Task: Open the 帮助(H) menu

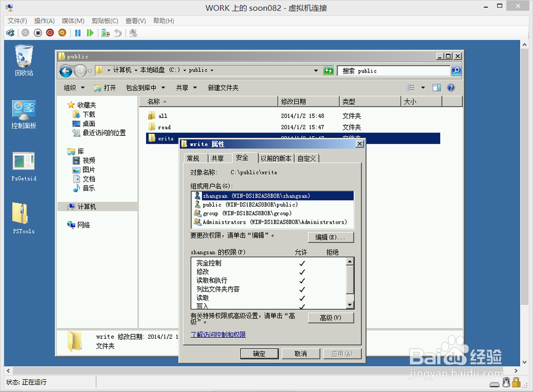Action: click(164, 21)
